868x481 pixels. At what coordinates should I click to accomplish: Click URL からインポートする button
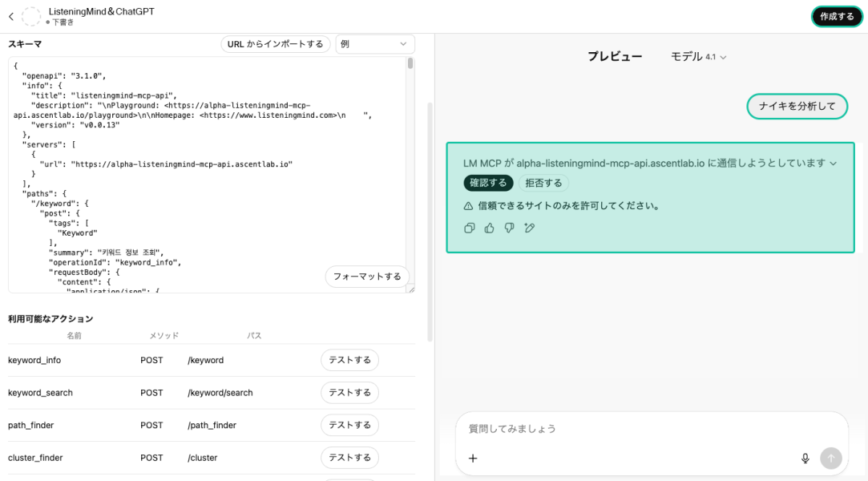tap(276, 44)
